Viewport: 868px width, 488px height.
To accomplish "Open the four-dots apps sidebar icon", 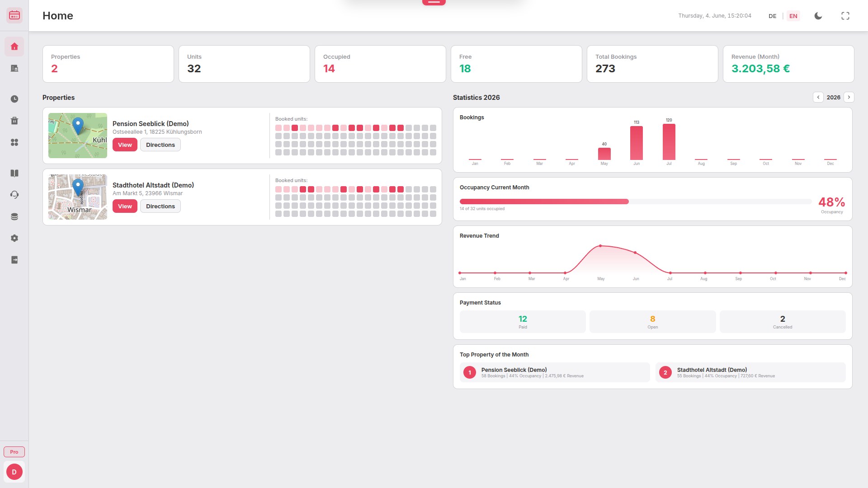I will pos(14,142).
